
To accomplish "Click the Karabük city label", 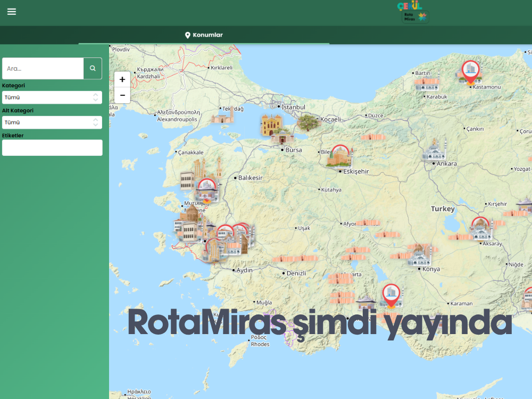I will click(x=437, y=97).
